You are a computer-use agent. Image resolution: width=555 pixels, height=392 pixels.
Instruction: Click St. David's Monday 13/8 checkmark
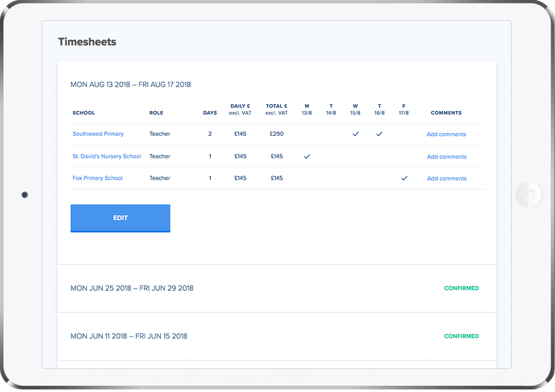307,156
